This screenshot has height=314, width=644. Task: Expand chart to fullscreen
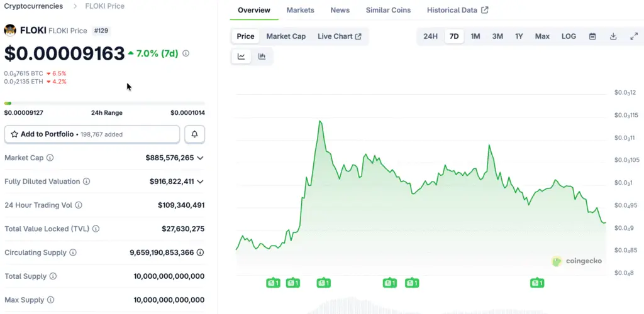point(633,36)
